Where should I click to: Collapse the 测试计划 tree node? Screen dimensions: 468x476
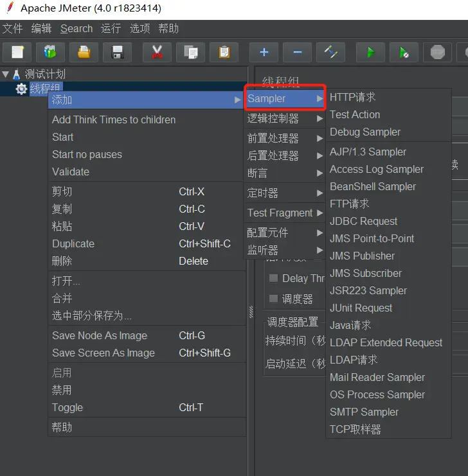coord(5,74)
